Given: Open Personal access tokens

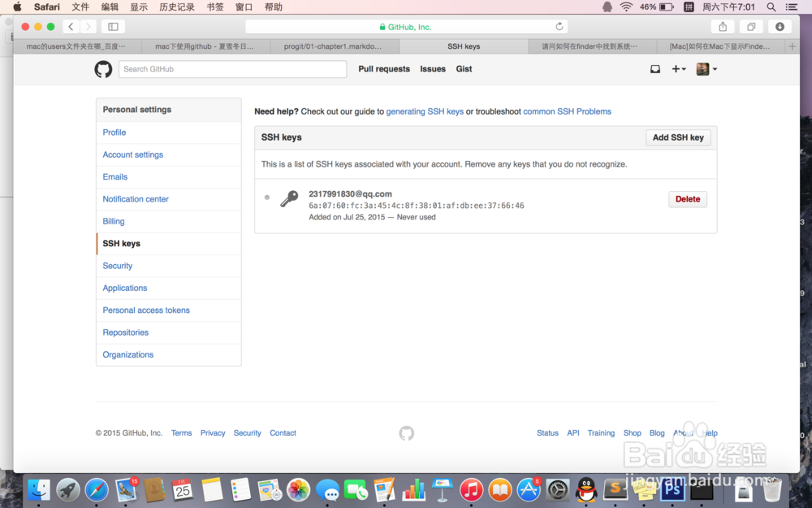Looking at the screenshot, I should tap(168, 310).
